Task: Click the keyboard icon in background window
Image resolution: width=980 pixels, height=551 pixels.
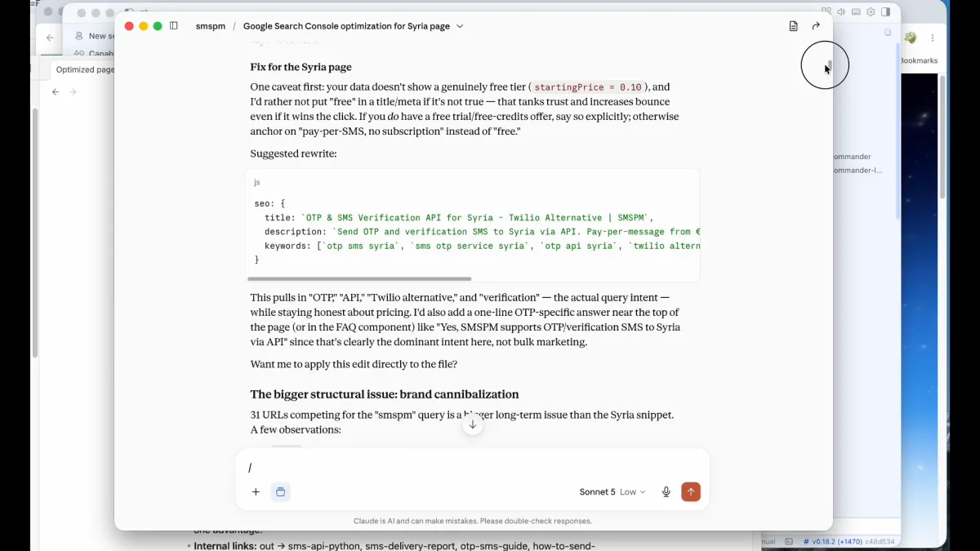Action: (856, 12)
